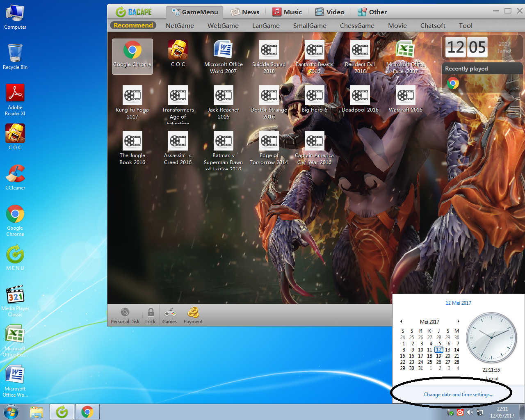Play Big Hero 6 movie
Screen dimensions: 525x420
coord(315,99)
